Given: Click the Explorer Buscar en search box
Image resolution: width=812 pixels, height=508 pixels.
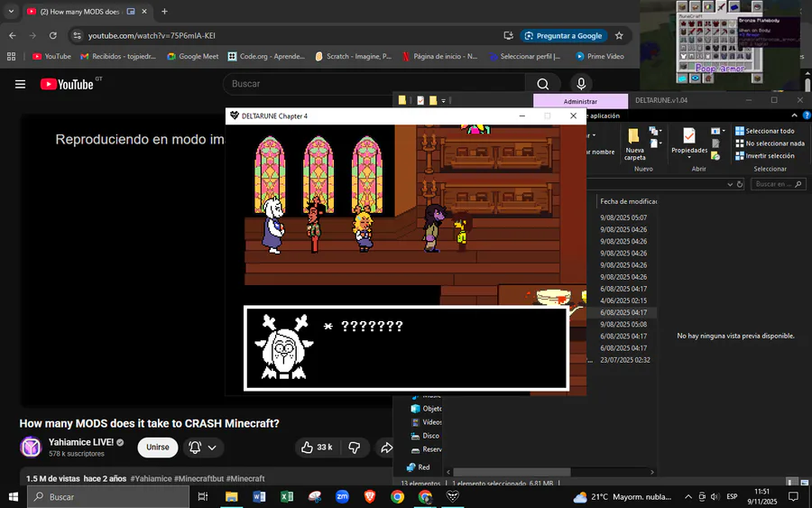Looking at the screenshot, I should 778,184.
